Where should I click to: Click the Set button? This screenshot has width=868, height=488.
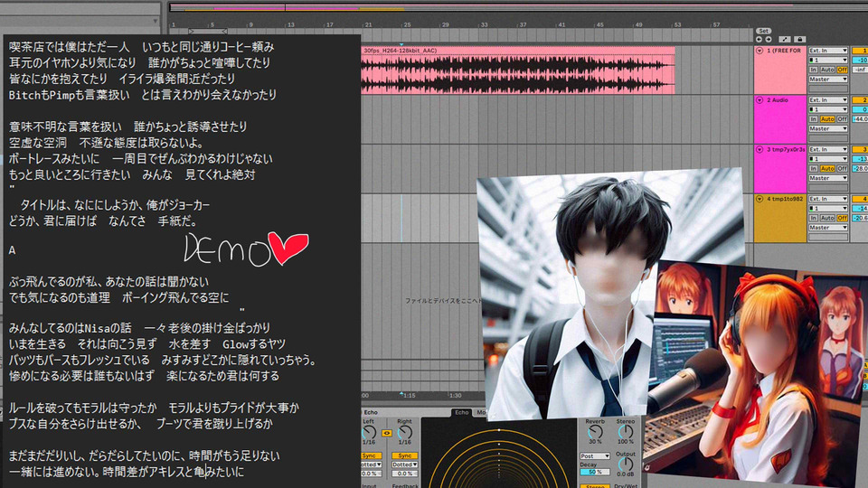pos(763,31)
